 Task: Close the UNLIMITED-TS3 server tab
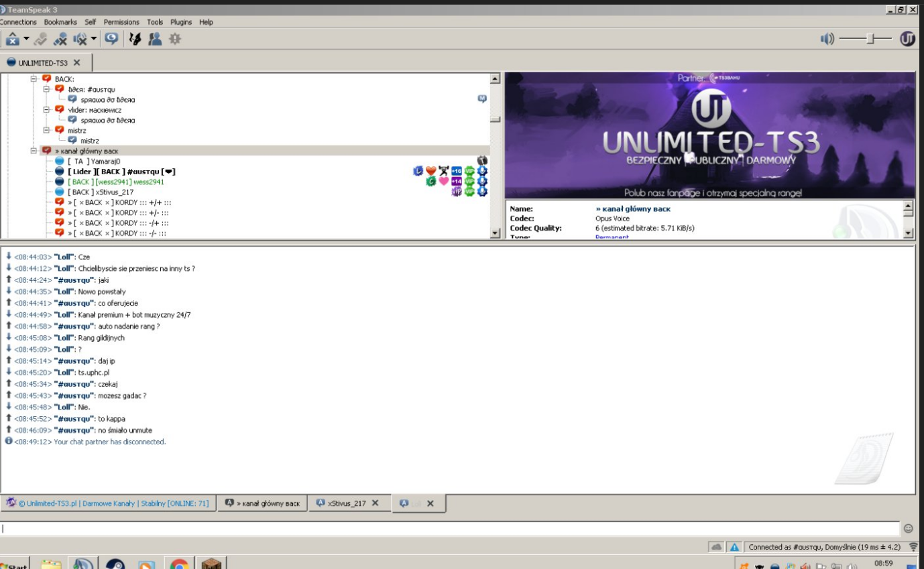[76, 62]
